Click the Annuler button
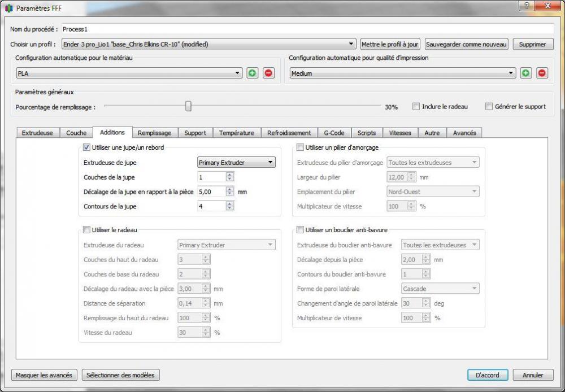565x392 pixels. click(x=533, y=375)
